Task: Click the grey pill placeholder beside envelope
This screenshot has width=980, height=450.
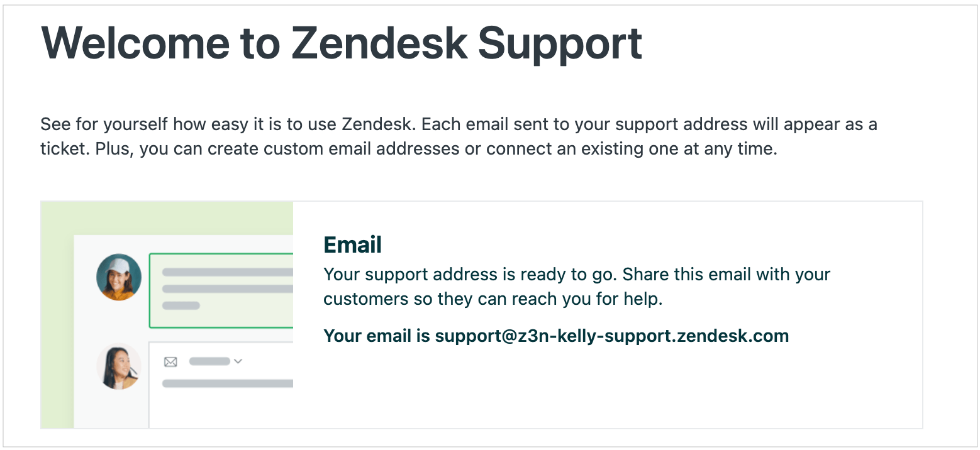Action: pos(209,361)
